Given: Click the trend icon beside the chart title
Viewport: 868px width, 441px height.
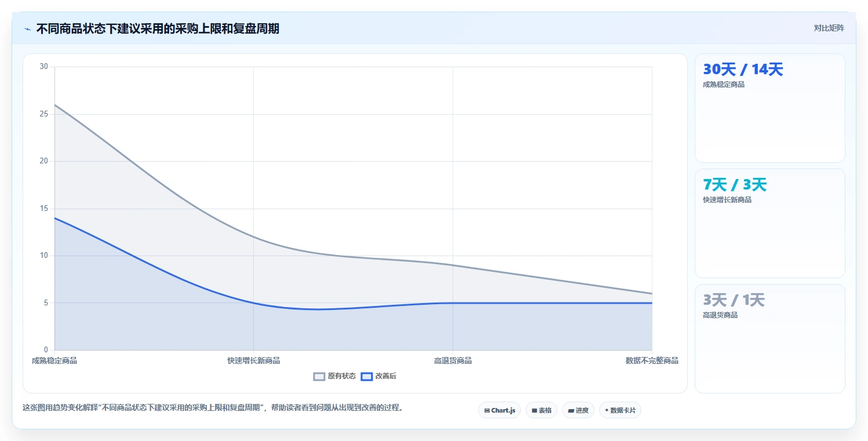Looking at the screenshot, I should [x=27, y=29].
